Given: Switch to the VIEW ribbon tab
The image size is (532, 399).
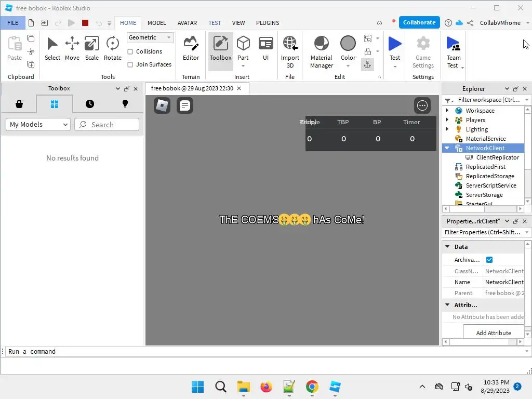Looking at the screenshot, I should tap(238, 23).
